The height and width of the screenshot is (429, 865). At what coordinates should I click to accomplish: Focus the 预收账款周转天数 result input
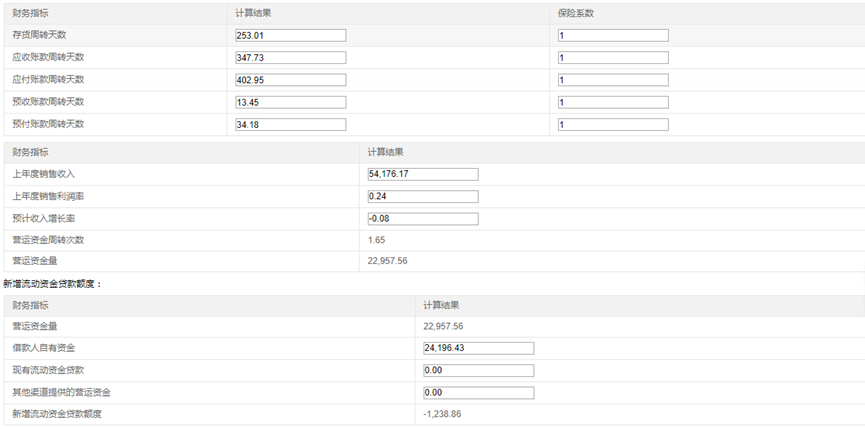click(290, 102)
